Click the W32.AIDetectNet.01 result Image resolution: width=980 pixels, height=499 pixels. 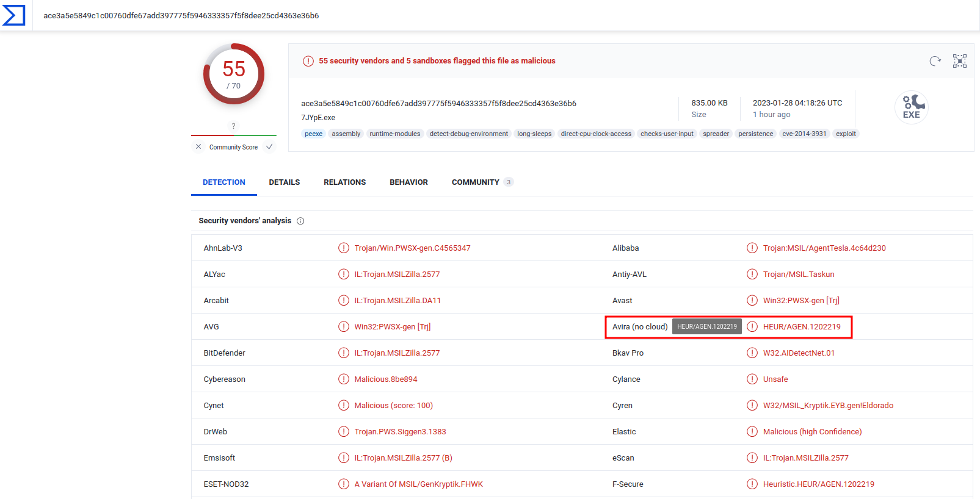coord(799,353)
